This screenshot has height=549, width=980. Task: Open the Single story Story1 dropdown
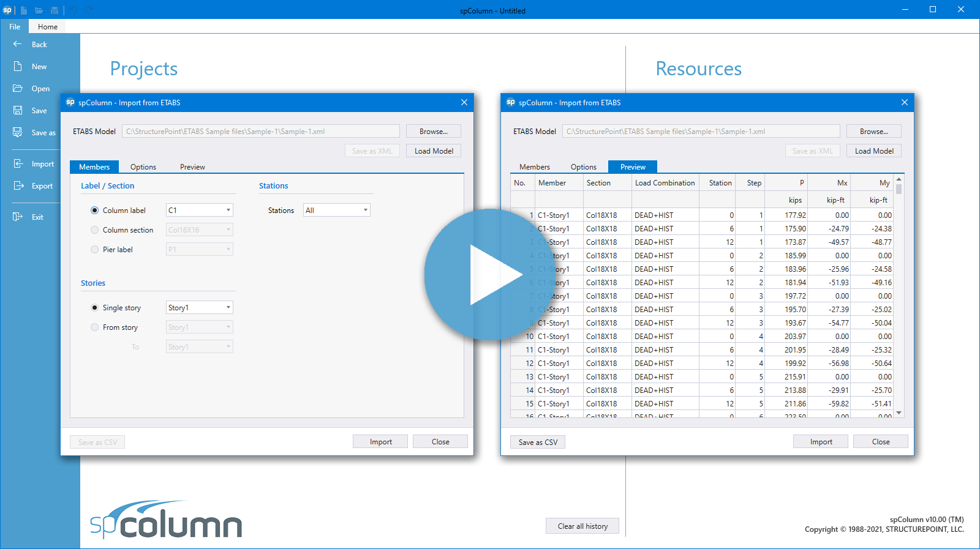pyautogui.click(x=200, y=307)
